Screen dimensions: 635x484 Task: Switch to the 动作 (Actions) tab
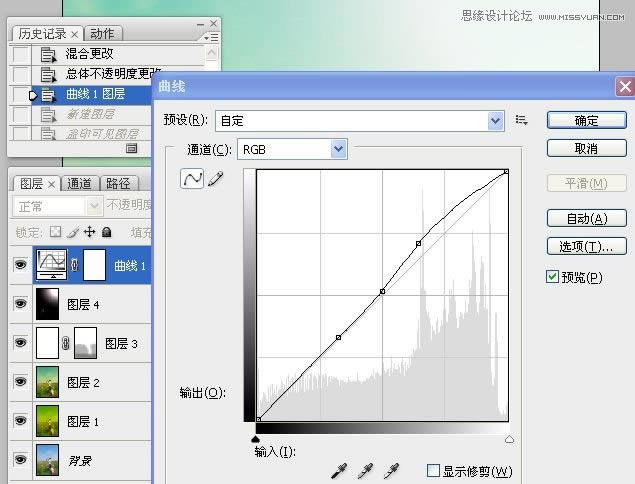(x=102, y=34)
